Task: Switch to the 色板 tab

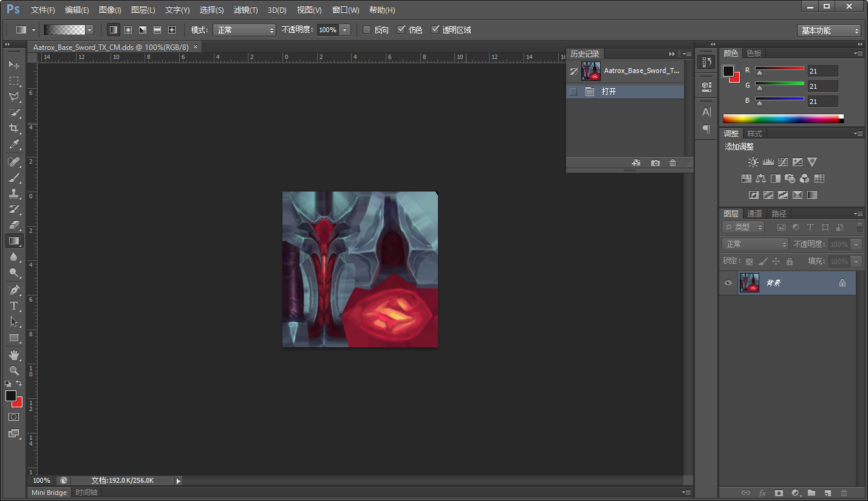Action: [x=754, y=54]
